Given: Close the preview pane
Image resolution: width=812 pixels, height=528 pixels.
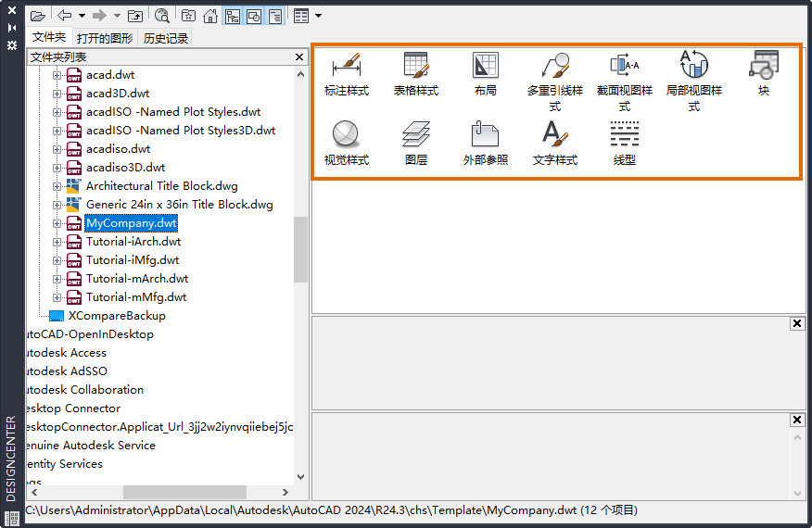Looking at the screenshot, I should click(797, 323).
